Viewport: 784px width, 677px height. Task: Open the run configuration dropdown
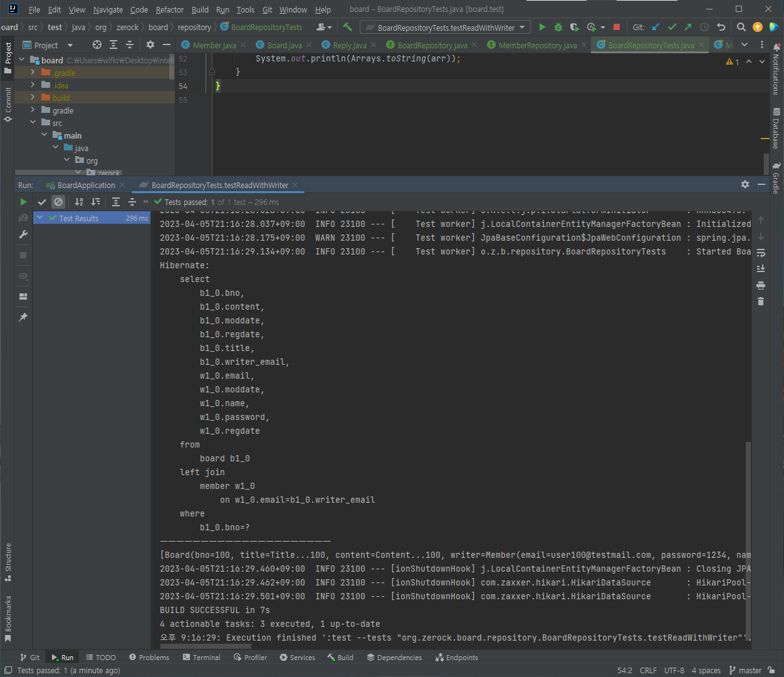(x=445, y=27)
